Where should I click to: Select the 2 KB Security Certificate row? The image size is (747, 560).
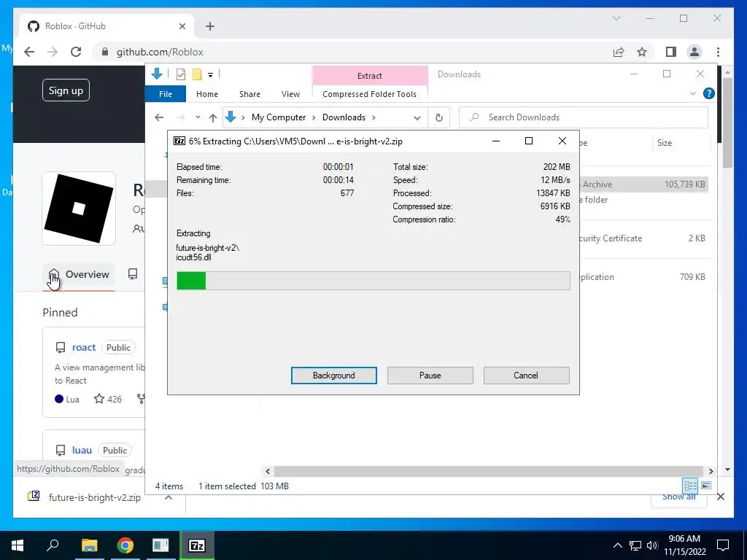pos(643,238)
